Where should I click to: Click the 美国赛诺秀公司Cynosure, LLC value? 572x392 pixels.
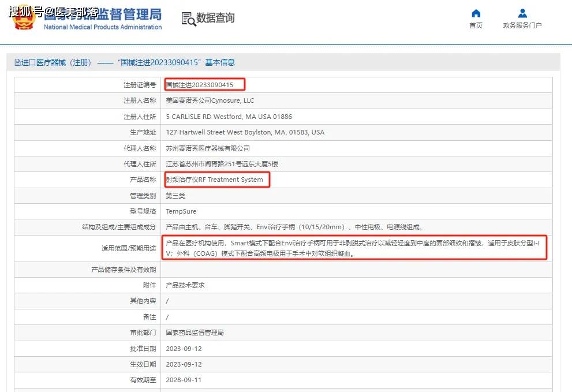point(210,100)
